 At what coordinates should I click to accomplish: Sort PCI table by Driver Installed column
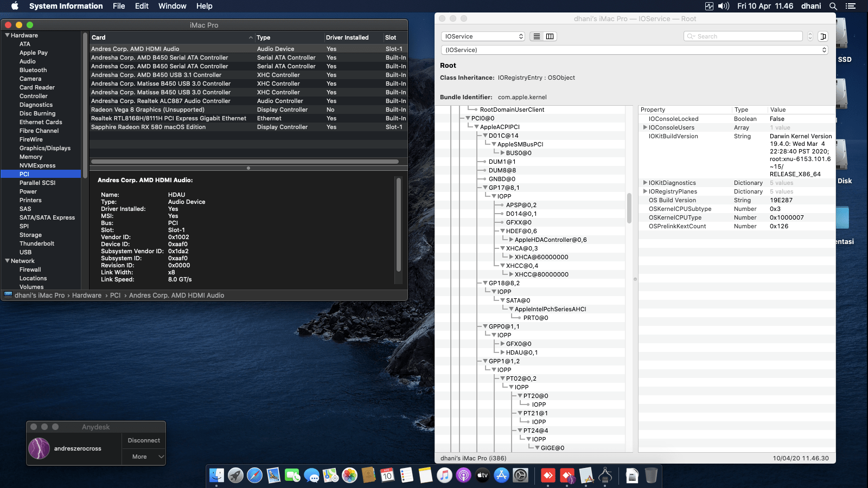click(353, 37)
